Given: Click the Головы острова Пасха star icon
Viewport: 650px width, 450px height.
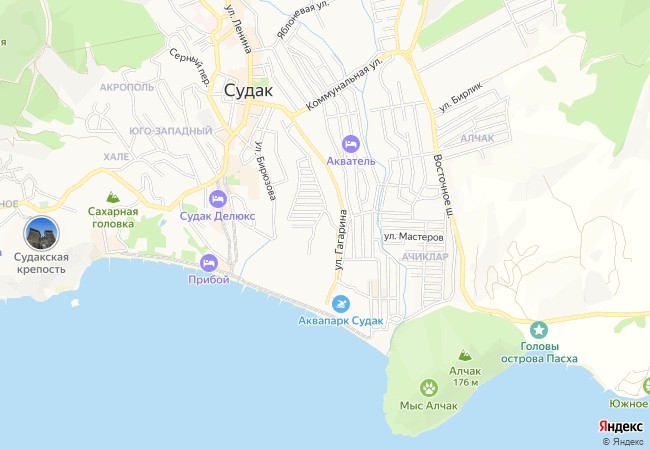Looking at the screenshot, I should 539,330.
